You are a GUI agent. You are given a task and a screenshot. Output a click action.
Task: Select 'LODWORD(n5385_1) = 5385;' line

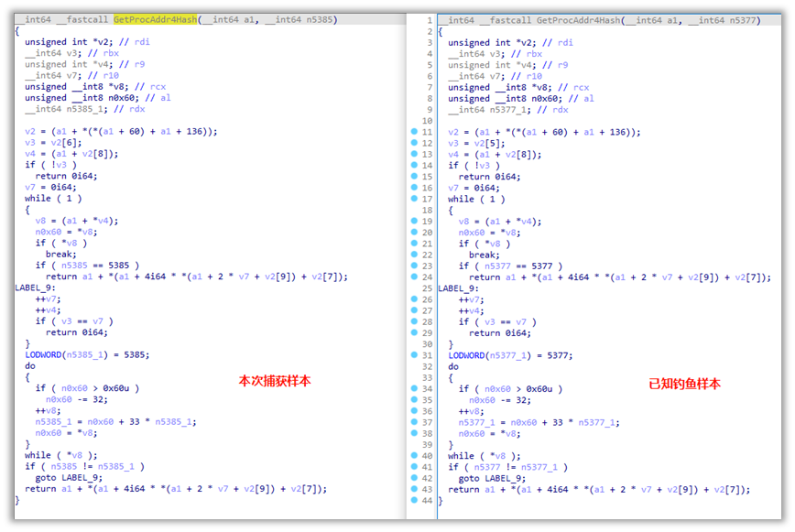[87, 354]
